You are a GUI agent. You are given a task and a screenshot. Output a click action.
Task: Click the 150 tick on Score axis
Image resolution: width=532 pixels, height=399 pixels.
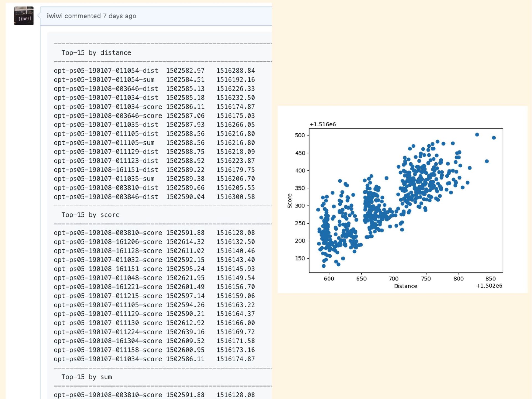point(300,258)
